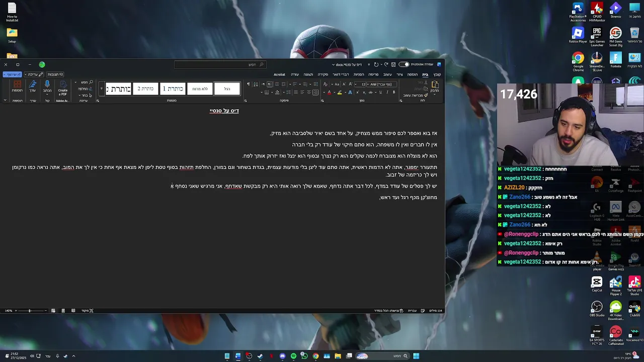Toggle the Show paragraph marks icon
The image size is (644, 362).
249,84
